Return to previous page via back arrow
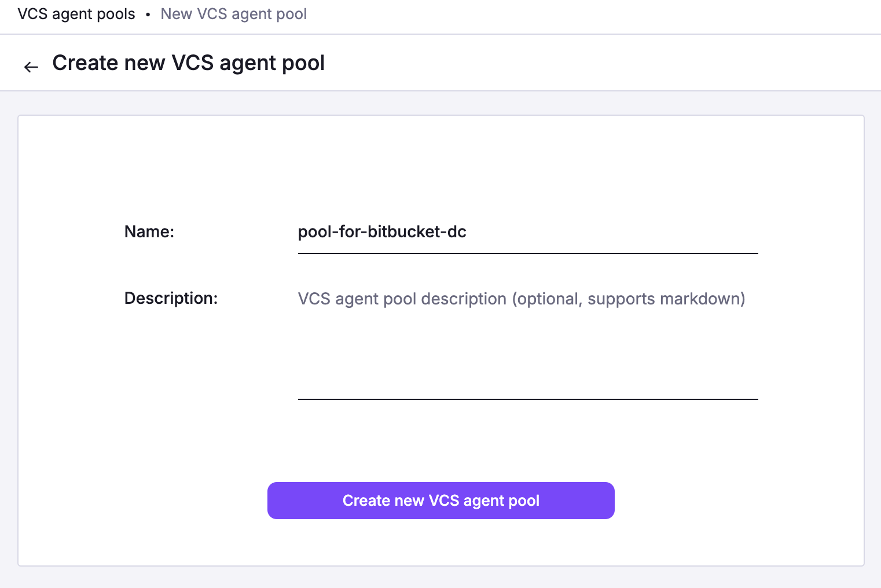Viewport: 881px width, 588px height. (x=31, y=65)
